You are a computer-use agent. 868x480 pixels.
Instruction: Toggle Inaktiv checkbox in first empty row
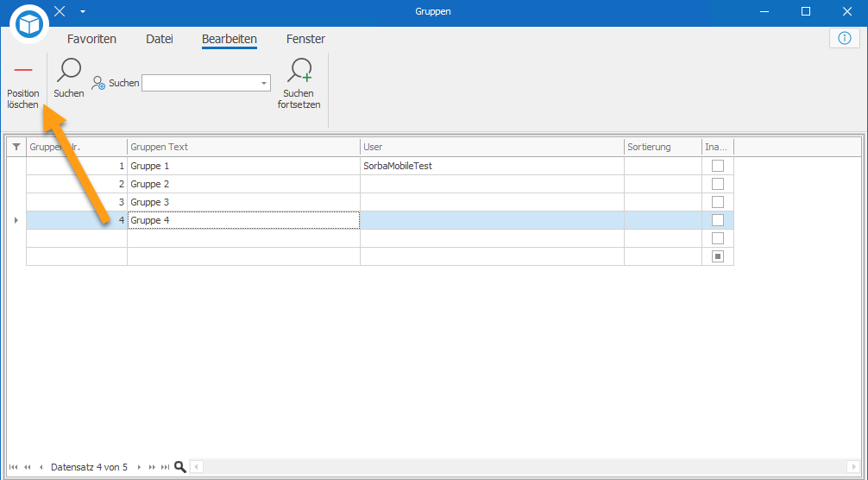tap(718, 238)
